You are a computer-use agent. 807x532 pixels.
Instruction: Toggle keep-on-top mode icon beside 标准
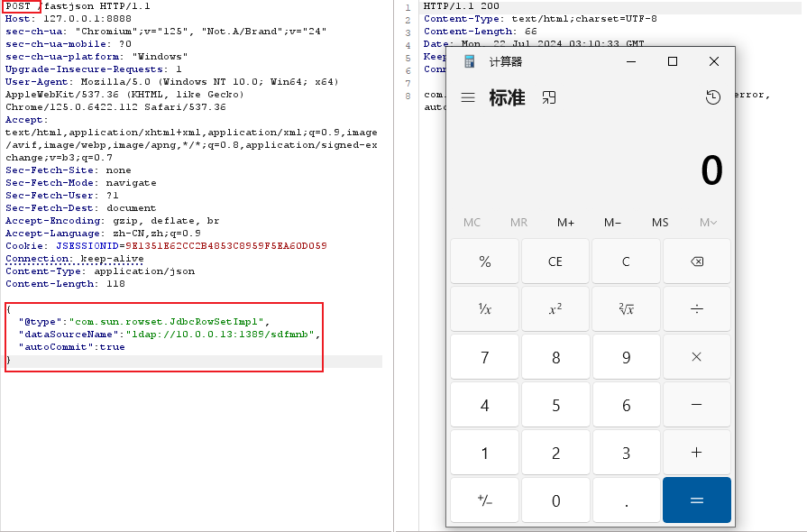pos(549,97)
